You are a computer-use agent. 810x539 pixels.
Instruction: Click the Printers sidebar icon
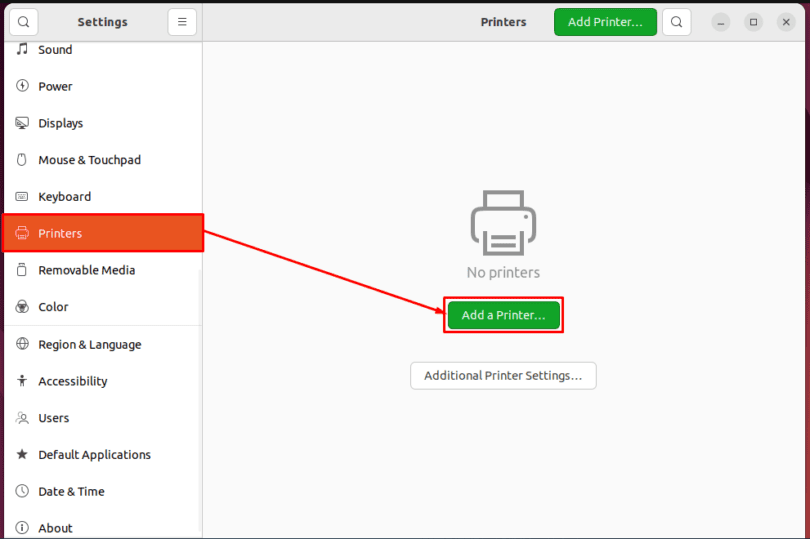[x=22, y=233]
